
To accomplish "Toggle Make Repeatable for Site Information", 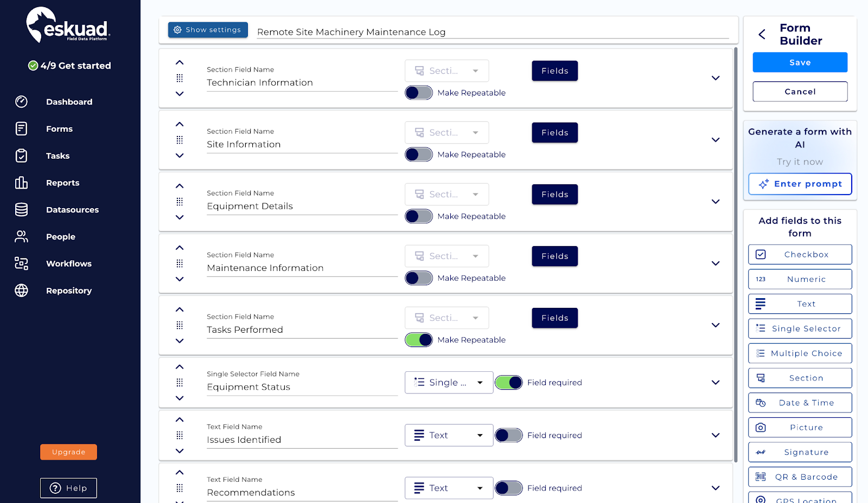I will (x=419, y=154).
